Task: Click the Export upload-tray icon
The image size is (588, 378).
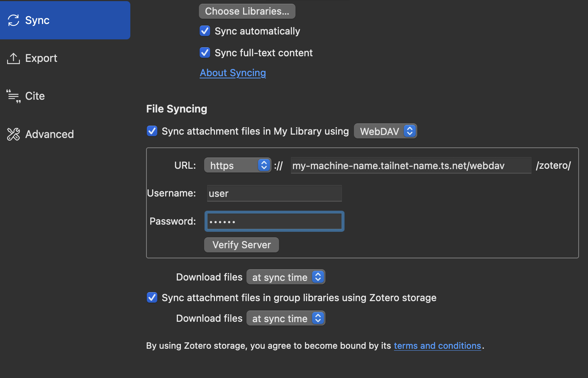Action: tap(13, 58)
